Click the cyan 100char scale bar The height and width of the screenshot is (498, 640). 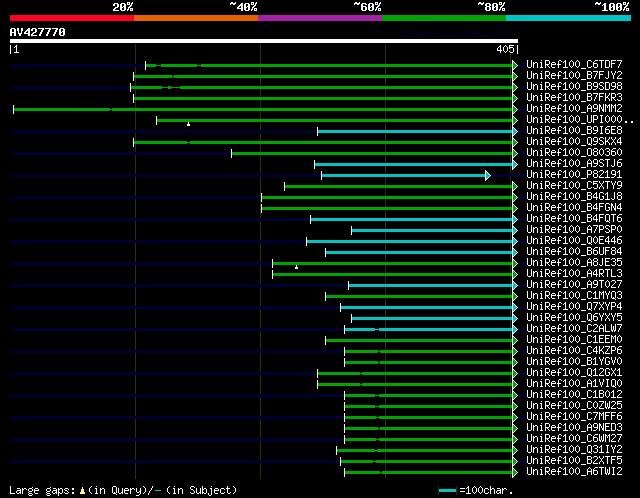447,490
